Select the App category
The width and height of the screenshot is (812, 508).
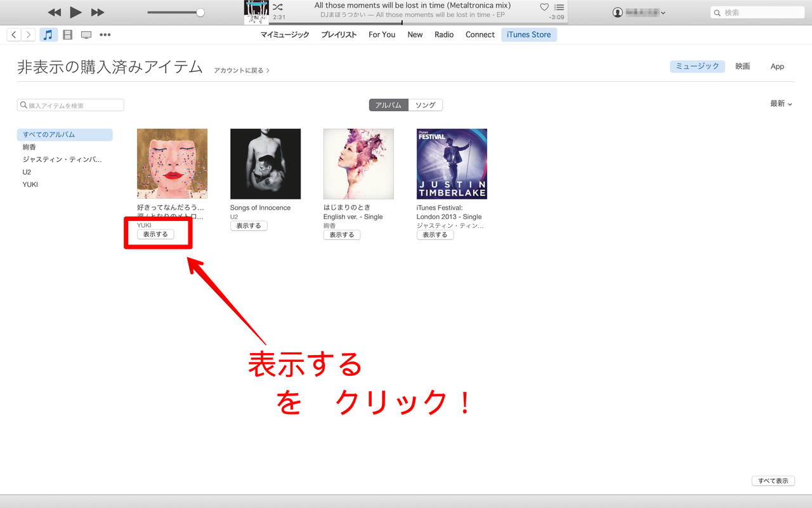point(777,66)
